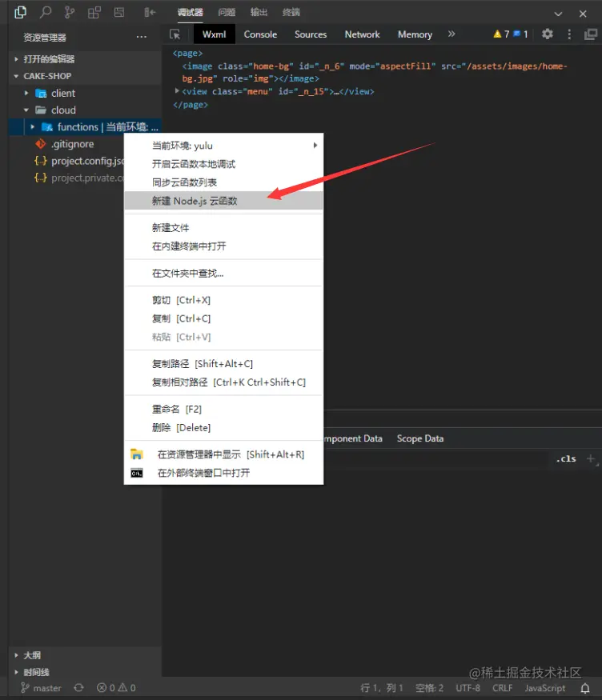Open the .gitignore file

point(85,144)
